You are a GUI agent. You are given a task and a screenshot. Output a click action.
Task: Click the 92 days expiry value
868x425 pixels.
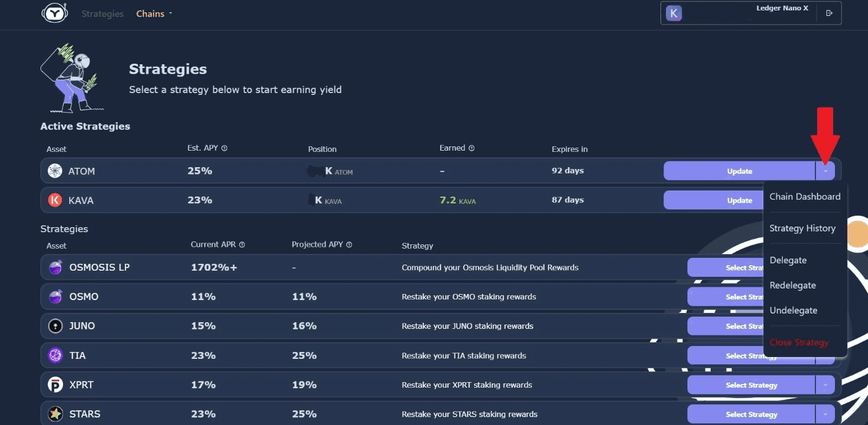(567, 171)
